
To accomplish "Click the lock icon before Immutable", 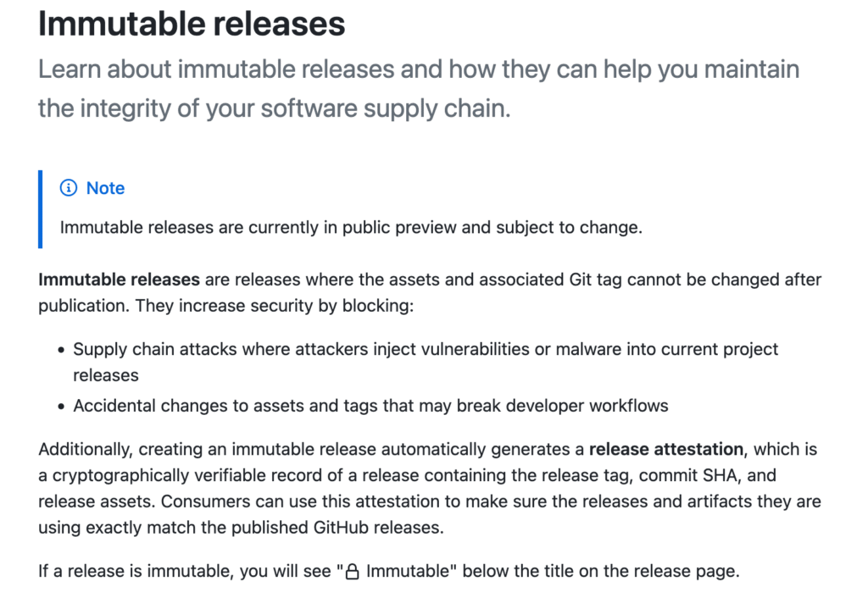I will pyautogui.click(x=352, y=572).
